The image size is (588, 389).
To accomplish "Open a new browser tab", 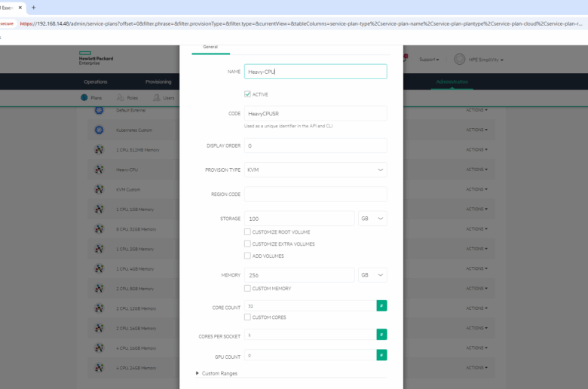I will tap(33, 8).
